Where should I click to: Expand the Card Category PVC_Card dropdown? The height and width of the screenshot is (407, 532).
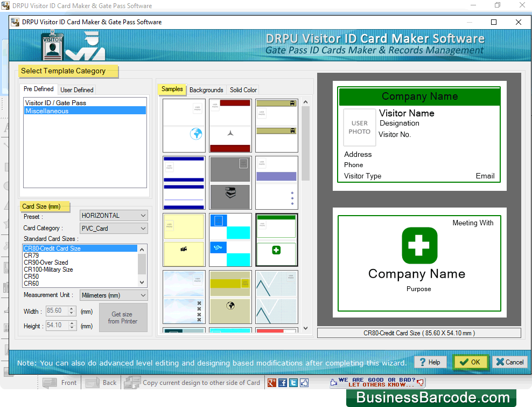pos(114,229)
